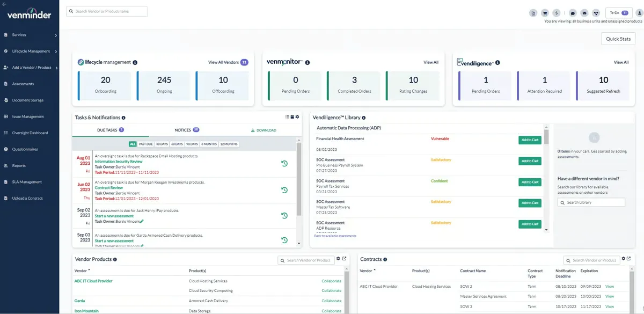644x314 pixels.
Task: Click the network share icon in top bar
Action: tap(596, 13)
